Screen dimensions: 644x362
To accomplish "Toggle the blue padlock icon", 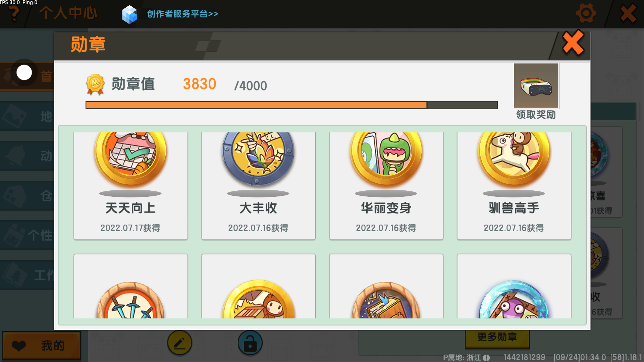I will tap(250, 343).
